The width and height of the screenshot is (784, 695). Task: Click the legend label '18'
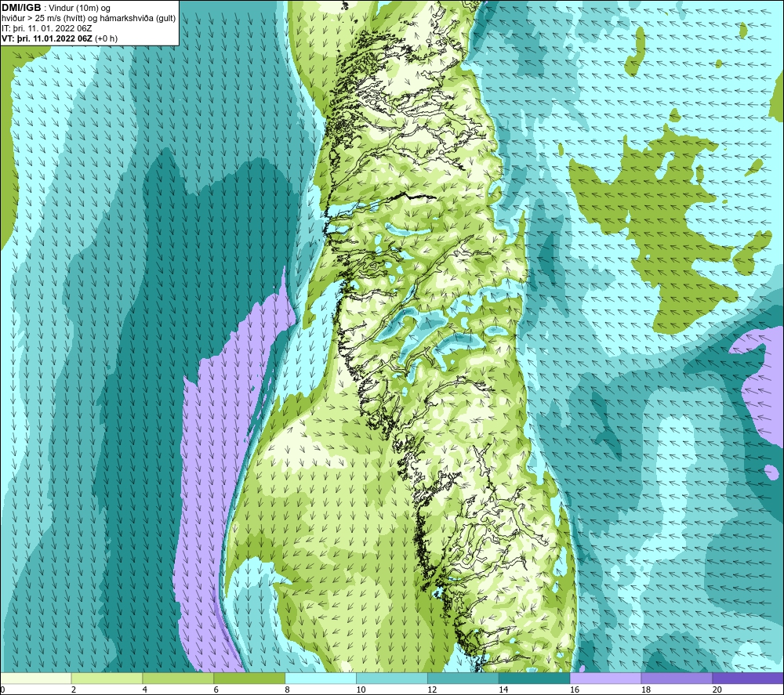646,690
